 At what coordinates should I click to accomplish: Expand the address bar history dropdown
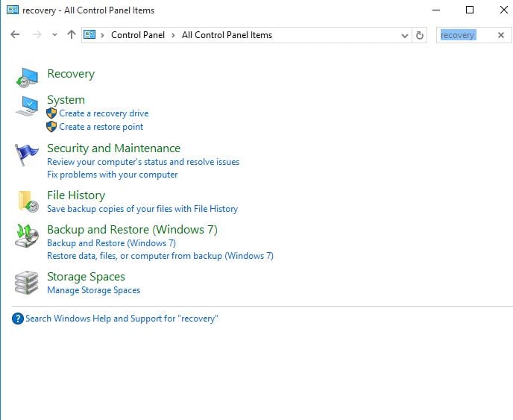(405, 35)
